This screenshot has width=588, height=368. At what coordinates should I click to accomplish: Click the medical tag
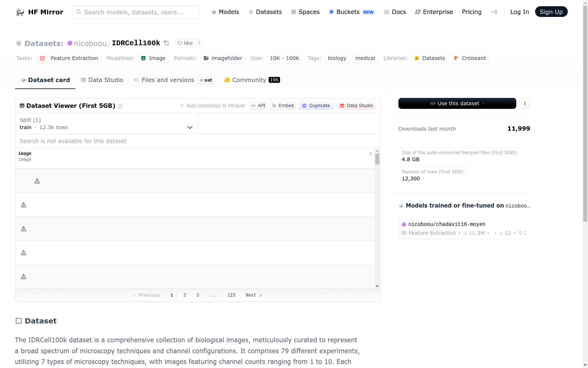365,58
